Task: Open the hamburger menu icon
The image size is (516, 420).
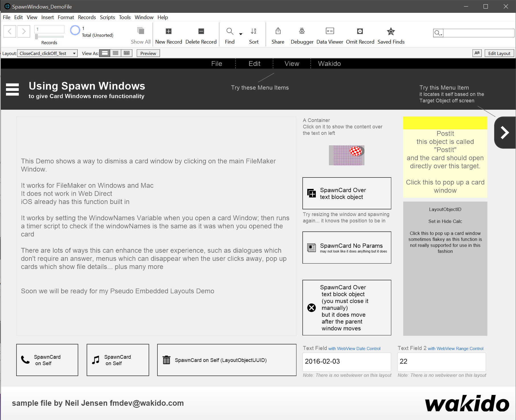Action: click(x=13, y=89)
